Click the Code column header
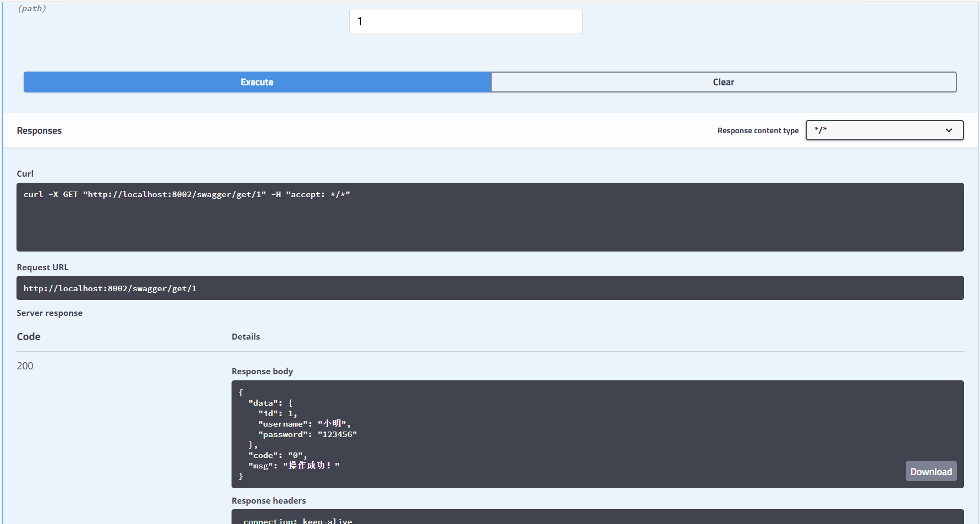 (29, 336)
